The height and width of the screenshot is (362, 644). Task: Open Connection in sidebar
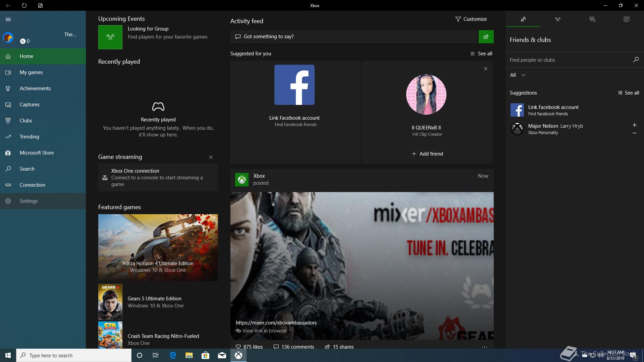(x=43, y=185)
